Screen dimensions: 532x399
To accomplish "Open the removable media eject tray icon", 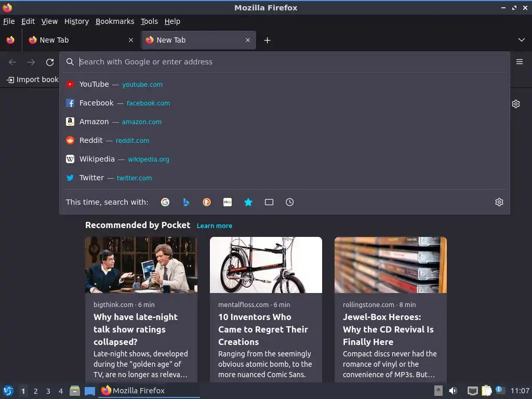I will click(x=438, y=391).
